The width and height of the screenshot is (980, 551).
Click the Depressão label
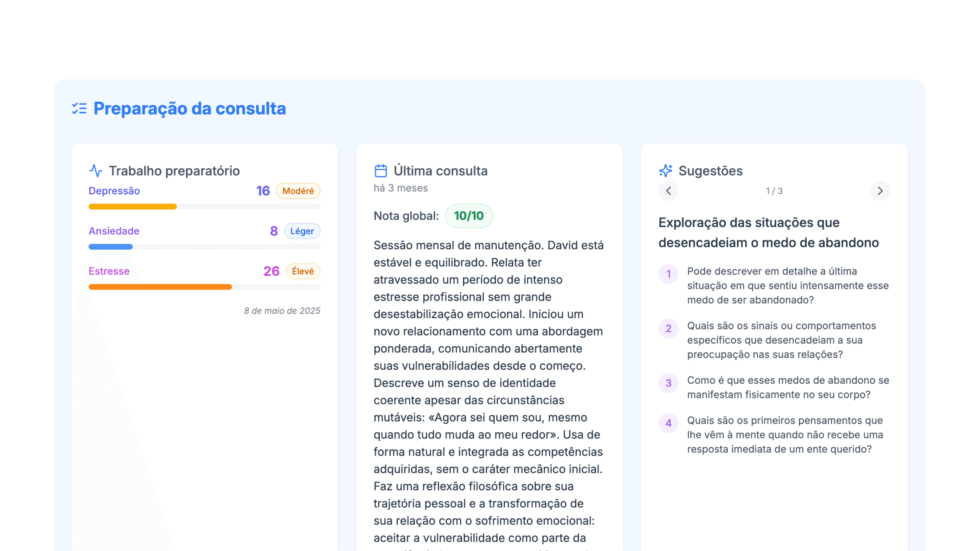click(114, 191)
